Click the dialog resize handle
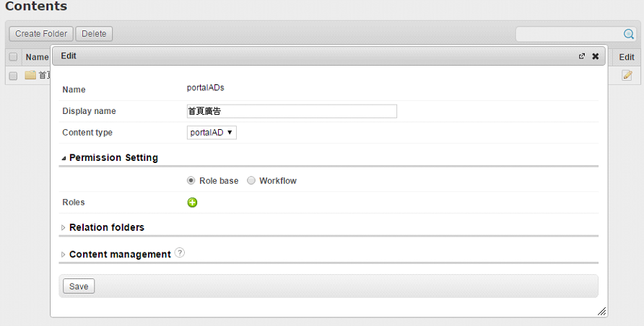The width and height of the screenshot is (644, 326). pyautogui.click(x=601, y=311)
